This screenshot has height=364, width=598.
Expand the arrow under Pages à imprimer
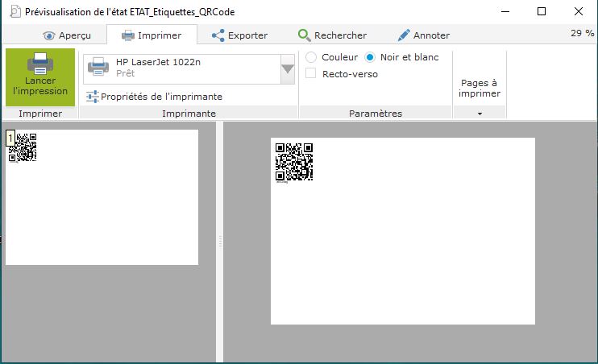click(480, 114)
